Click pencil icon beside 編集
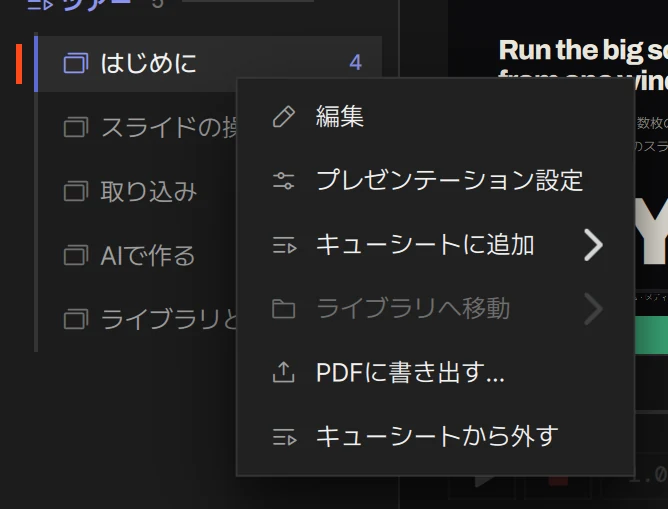668x509 pixels. pos(284,117)
